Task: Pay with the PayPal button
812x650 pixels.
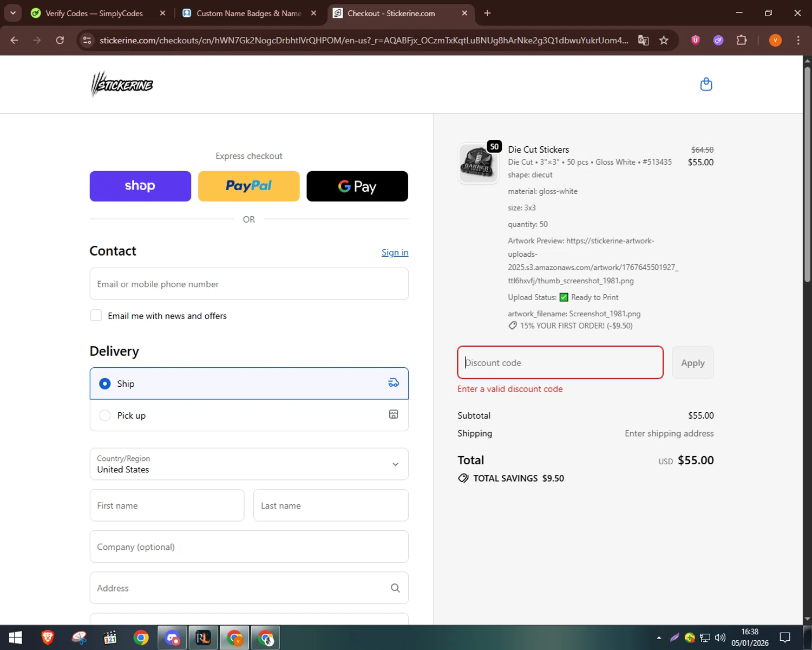Action: tap(248, 186)
